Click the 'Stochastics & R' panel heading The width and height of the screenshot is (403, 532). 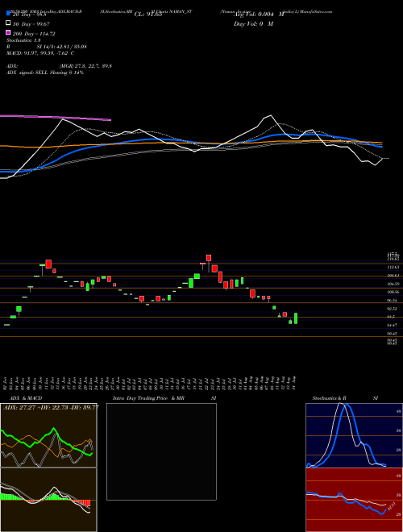click(x=329, y=398)
